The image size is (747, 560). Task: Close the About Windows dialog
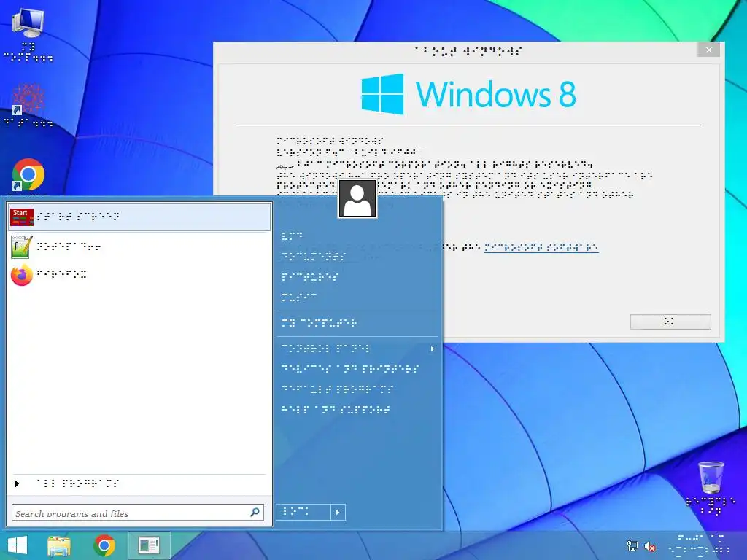709,50
